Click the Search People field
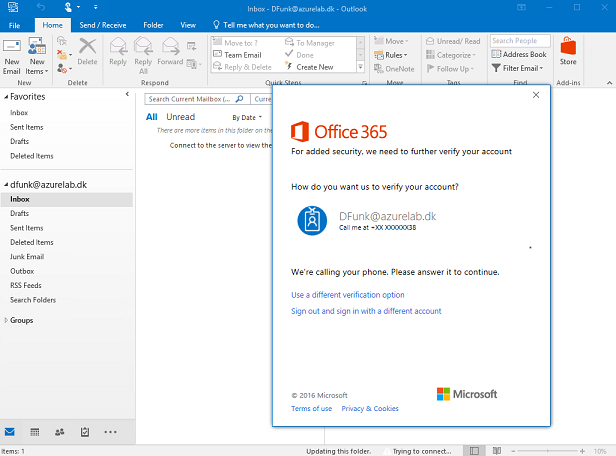 click(520, 41)
